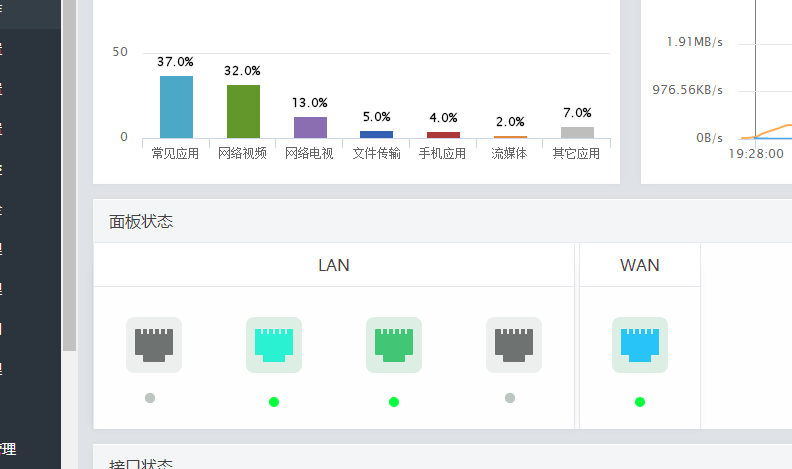The height and width of the screenshot is (469, 792).
Task: Click the green status dot under WAN port
Action: pos(640,402)
